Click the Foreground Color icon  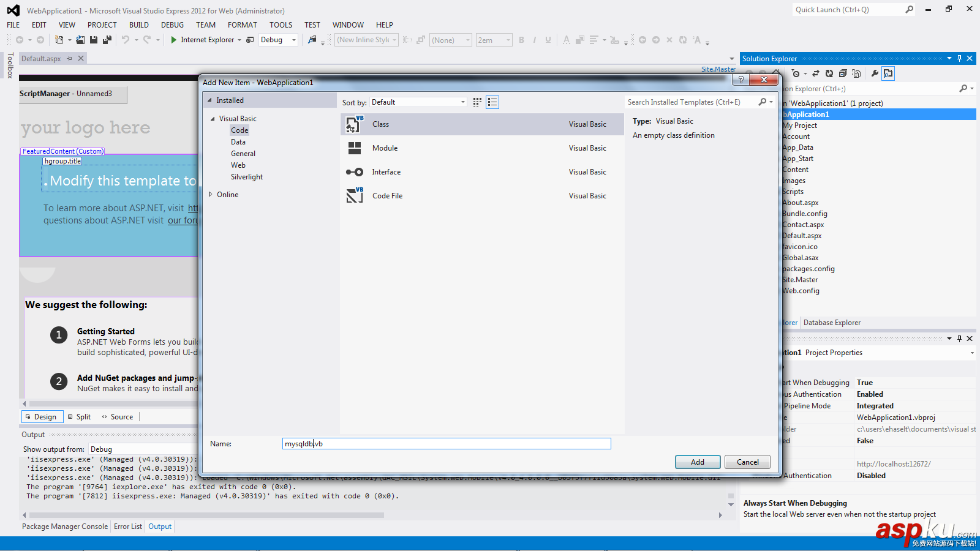click(x=566, y=40)
